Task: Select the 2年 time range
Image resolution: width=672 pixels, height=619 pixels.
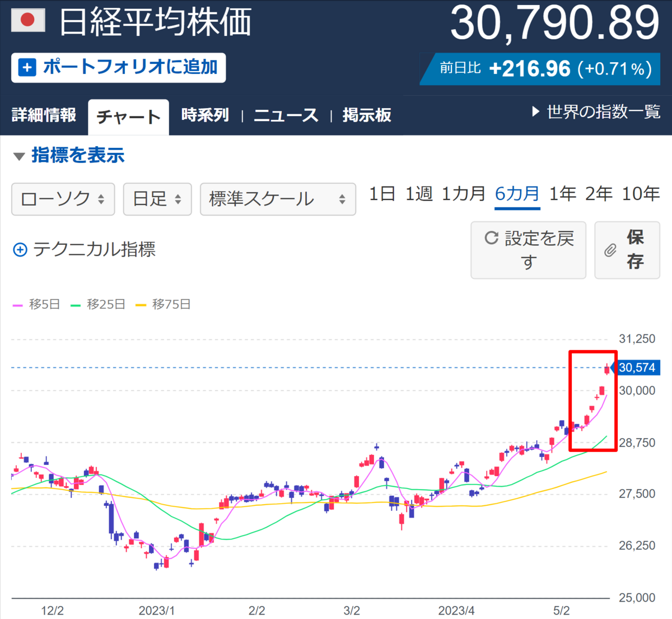Action: point(599,194)
